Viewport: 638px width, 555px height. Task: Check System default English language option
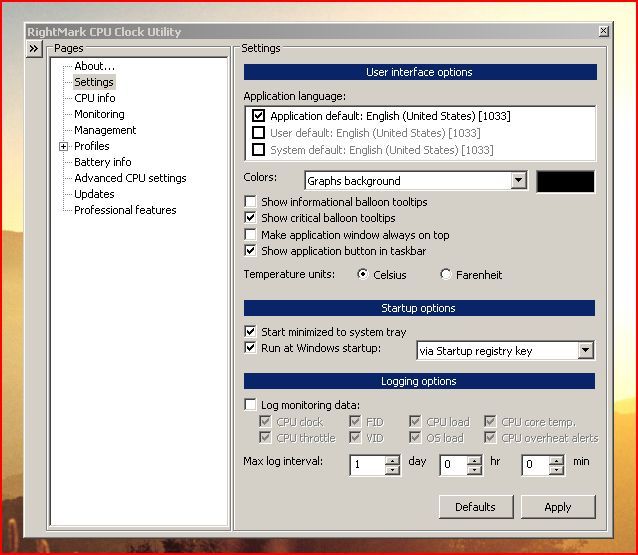pos(258,150)
